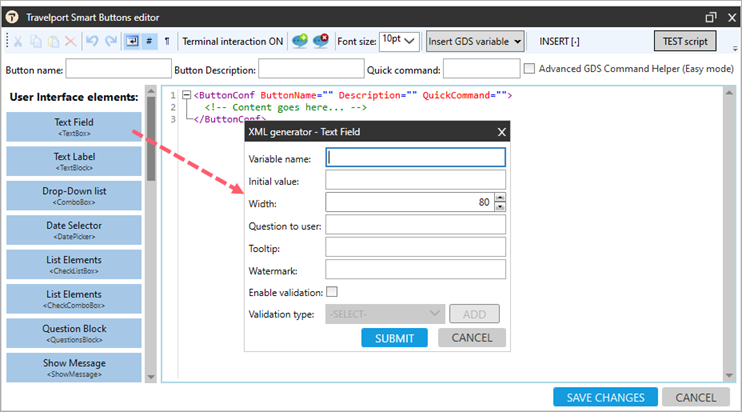This screenshot has height=412, width=742.
Task: Click the Undo arrow icon
Action: tap(91, 41)
